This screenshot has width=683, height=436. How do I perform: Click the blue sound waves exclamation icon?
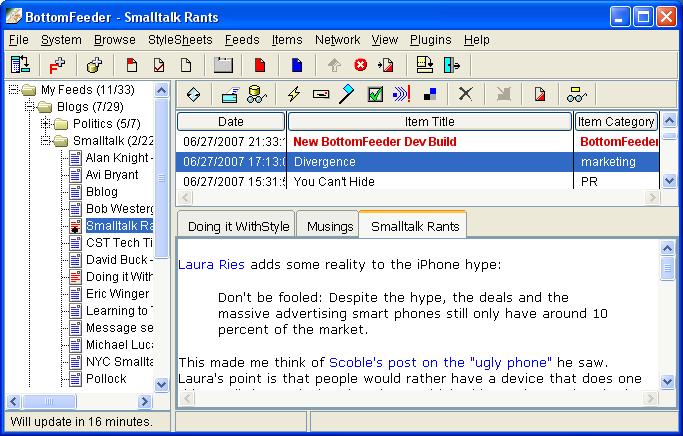[402, 94]
